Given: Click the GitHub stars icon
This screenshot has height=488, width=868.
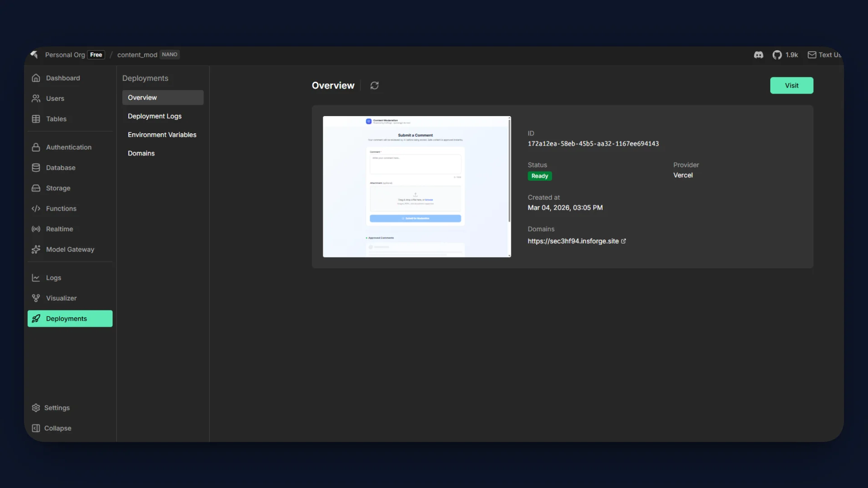Looking at the screenshot, I should point(777,55).
